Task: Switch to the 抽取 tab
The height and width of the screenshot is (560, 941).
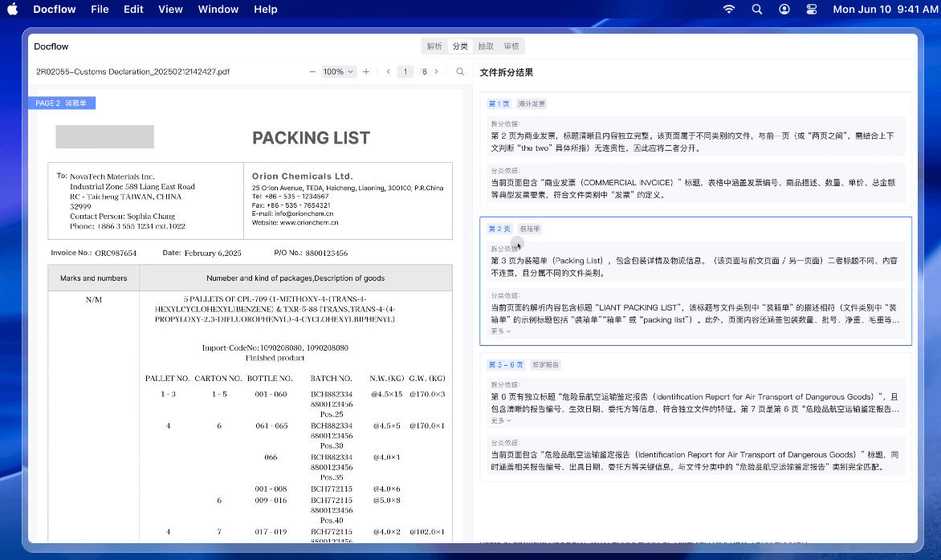Action: (486, 47)
